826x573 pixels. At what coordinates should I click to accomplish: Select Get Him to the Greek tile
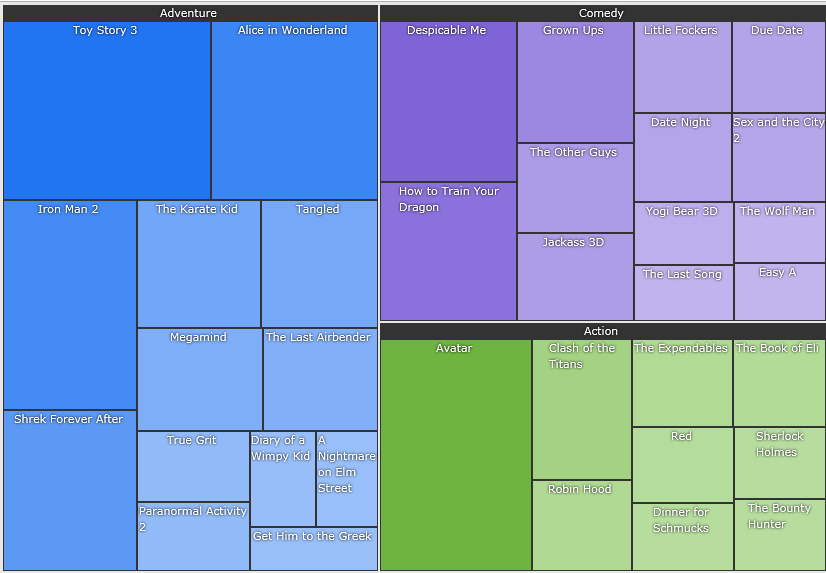[314, 549]
